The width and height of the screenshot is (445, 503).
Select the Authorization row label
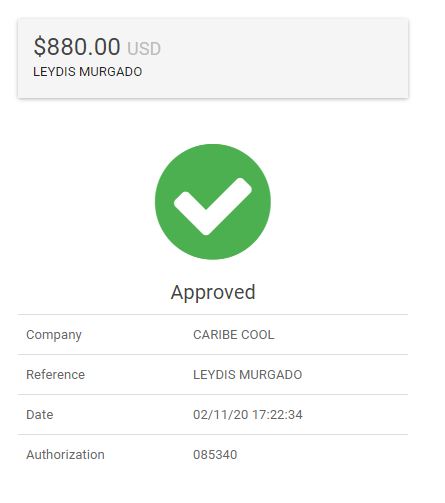(x=65, y=455)
